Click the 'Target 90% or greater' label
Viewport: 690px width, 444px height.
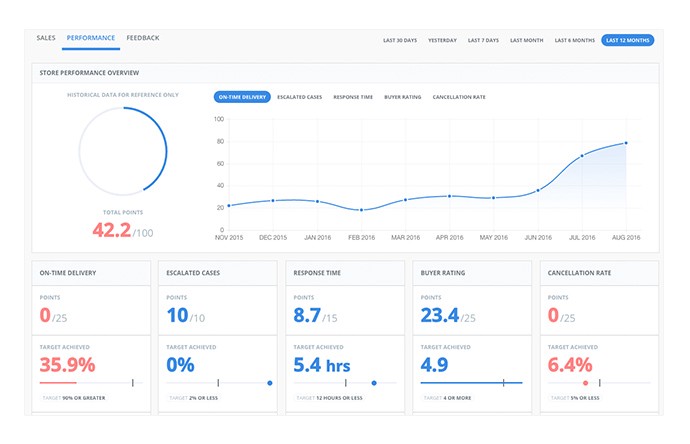pos(74,398)
